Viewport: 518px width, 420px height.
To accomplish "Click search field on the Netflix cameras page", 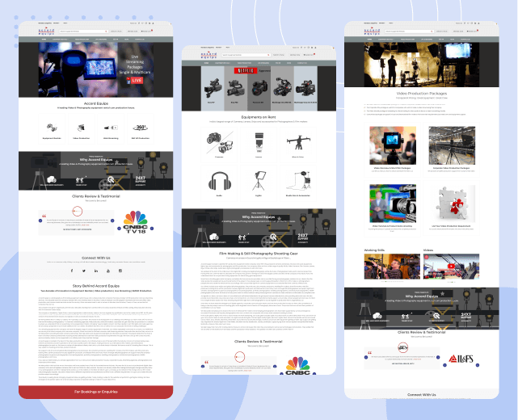I will click(x=245, y=55).
